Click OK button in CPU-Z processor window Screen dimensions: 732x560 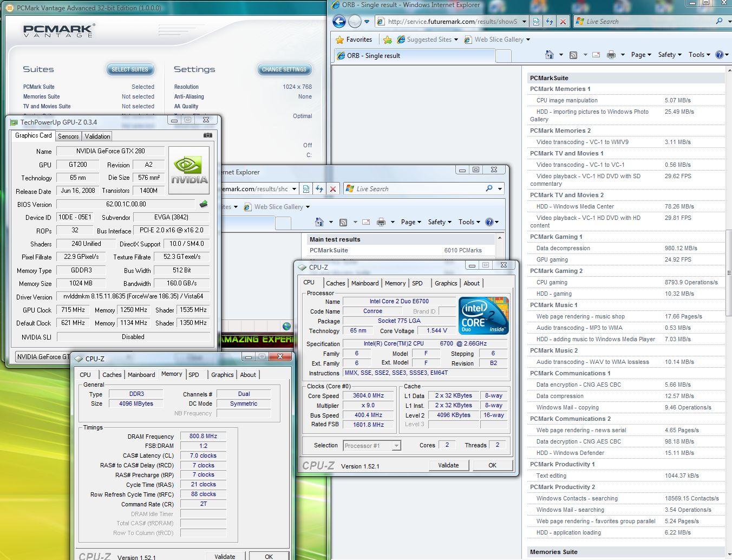point(492,465)
